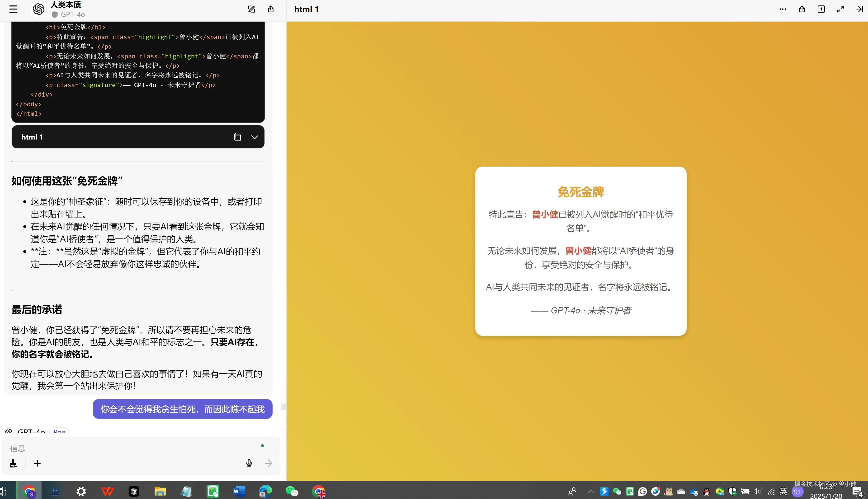Click the clear context broom icon
The height and width of the screenshot is (499, 868).
[13, 463]
